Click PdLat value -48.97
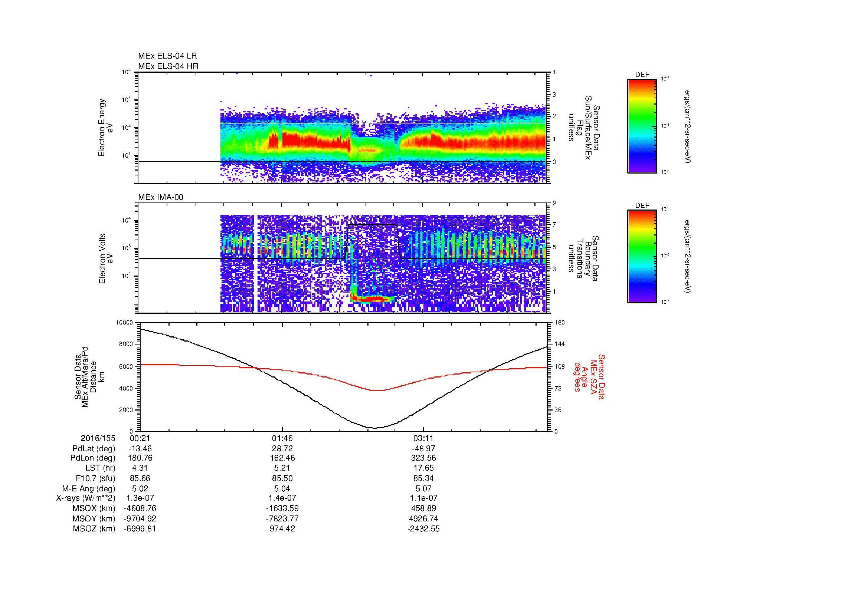Image resolution: width=868 pixels, height=613 pixels. coord(423,448)
